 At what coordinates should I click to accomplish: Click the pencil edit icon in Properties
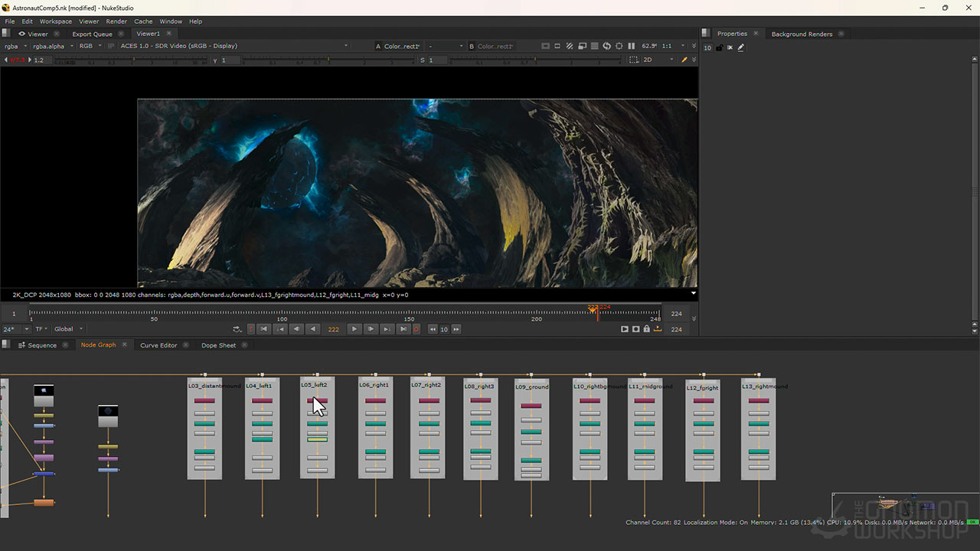pyautogui.click(x=741, y=47)
